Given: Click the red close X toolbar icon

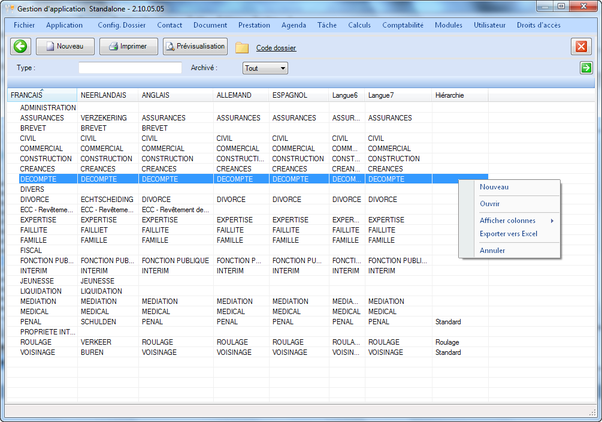Looking at the screenshot, I should (581, 47).
